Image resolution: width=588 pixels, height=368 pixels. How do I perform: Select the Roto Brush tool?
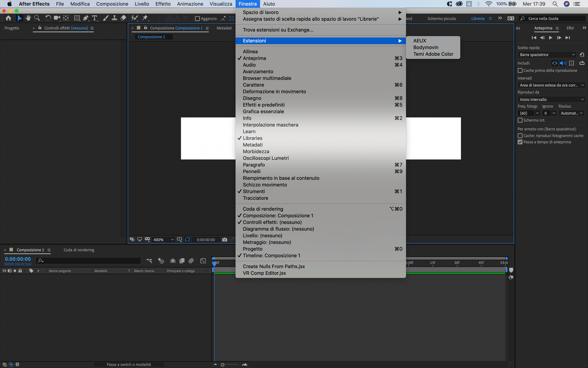[x=134, y=18]
